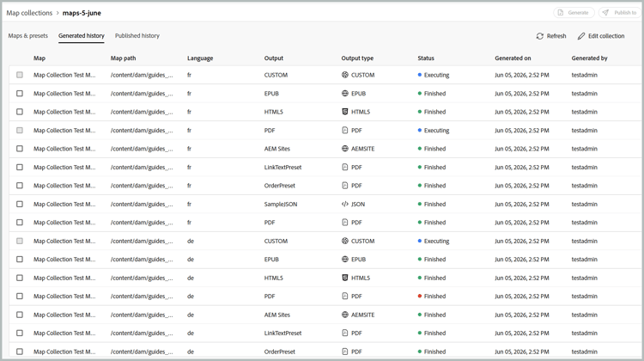
Task: Open the Published history tab
Action: [x=137, y=36]
